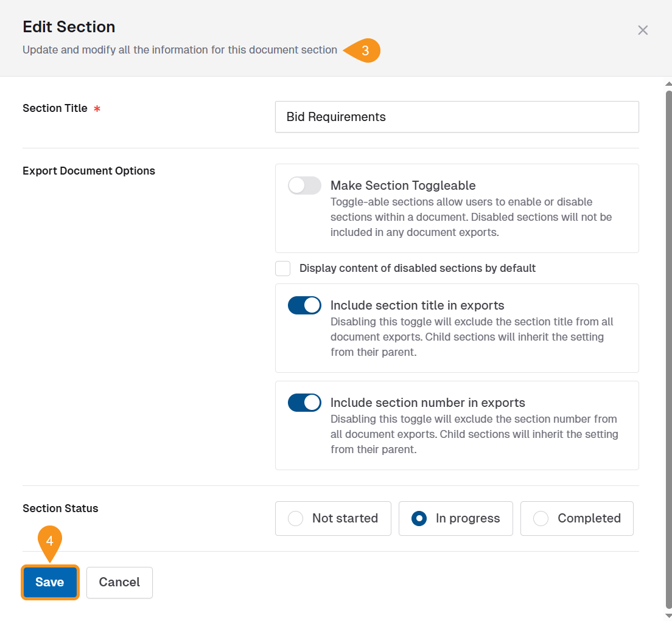Click the Display content of disabled sections label

point(418,268)
